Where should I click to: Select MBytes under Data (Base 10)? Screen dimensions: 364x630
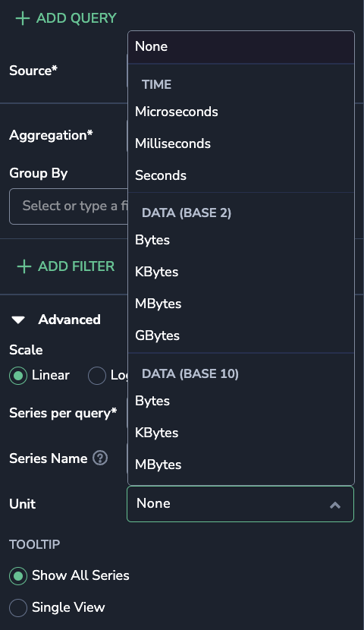pyautogui.click(x=241, y=465)
